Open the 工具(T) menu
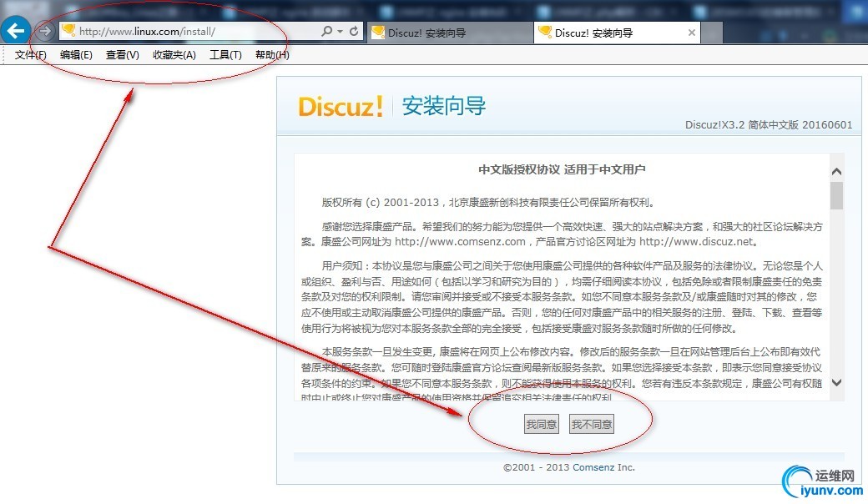 coord(225,55)
